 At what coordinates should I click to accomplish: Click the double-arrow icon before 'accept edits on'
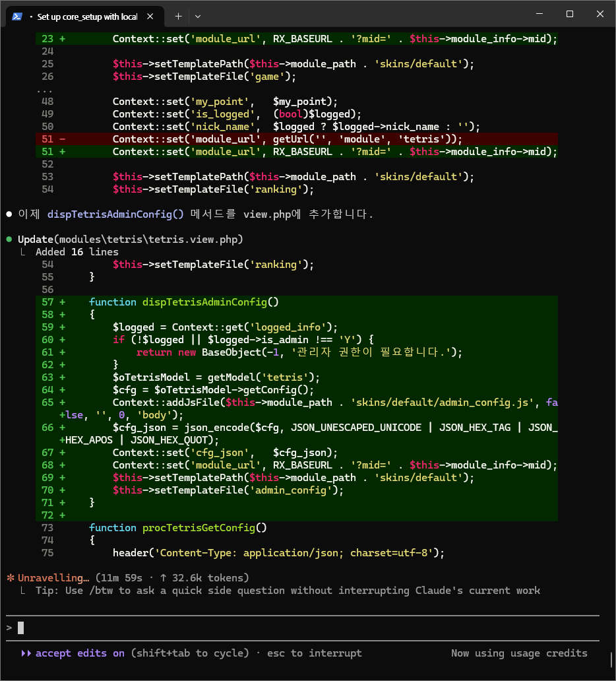pos(26,653)
